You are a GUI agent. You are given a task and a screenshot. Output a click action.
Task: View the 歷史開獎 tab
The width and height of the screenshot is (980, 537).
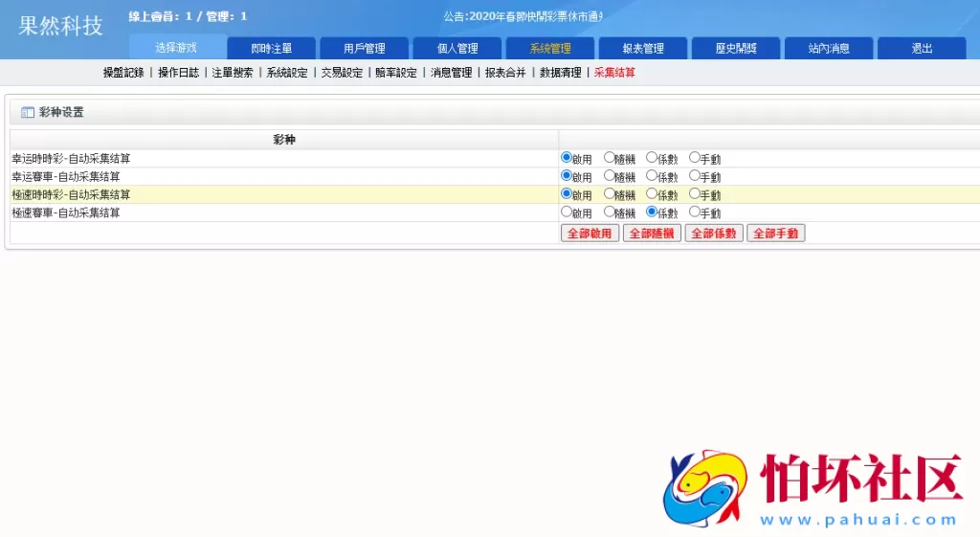click(736, 48)
